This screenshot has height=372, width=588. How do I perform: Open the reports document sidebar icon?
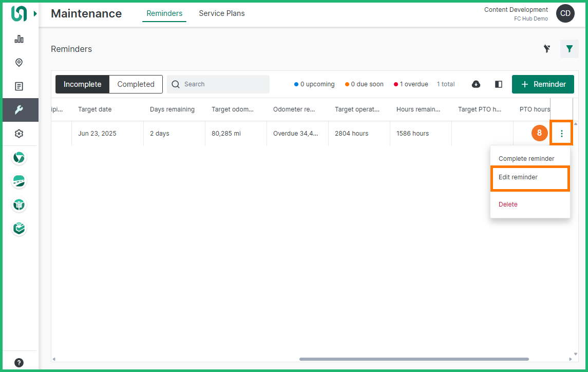[19, 86]
